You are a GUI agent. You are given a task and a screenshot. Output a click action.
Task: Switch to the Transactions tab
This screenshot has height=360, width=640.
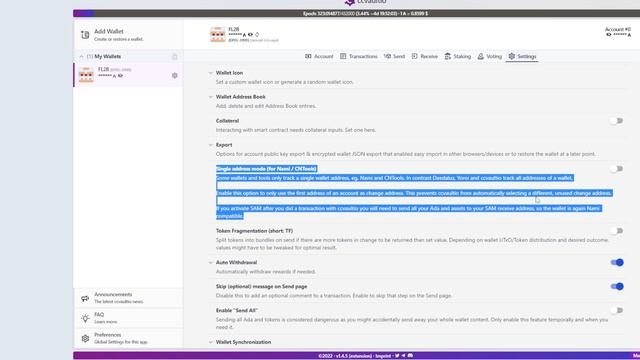coord(359,56)
